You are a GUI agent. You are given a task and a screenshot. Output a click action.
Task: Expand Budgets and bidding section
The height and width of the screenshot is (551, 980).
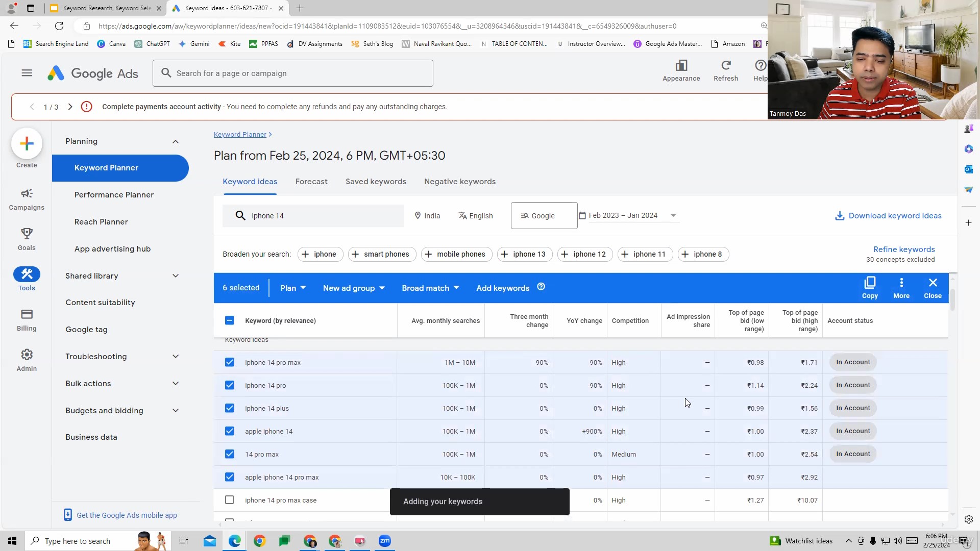click(x=175, y=411)
